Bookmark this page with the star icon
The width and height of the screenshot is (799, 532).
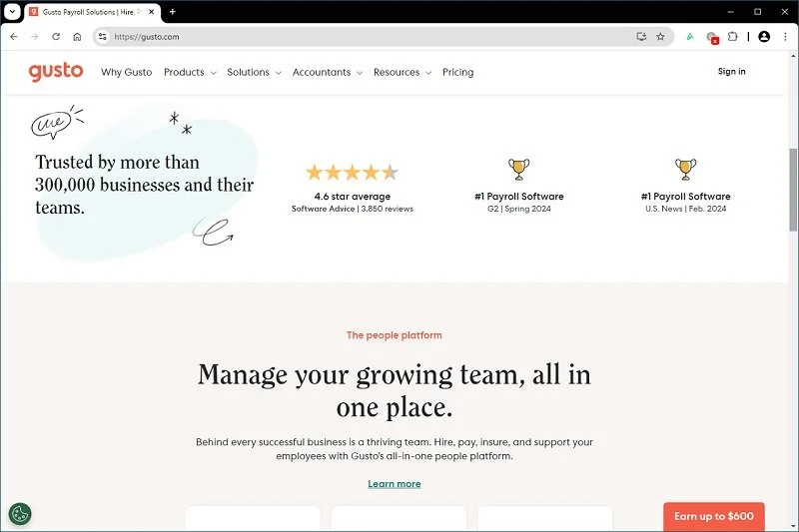[x=660, y=37]
